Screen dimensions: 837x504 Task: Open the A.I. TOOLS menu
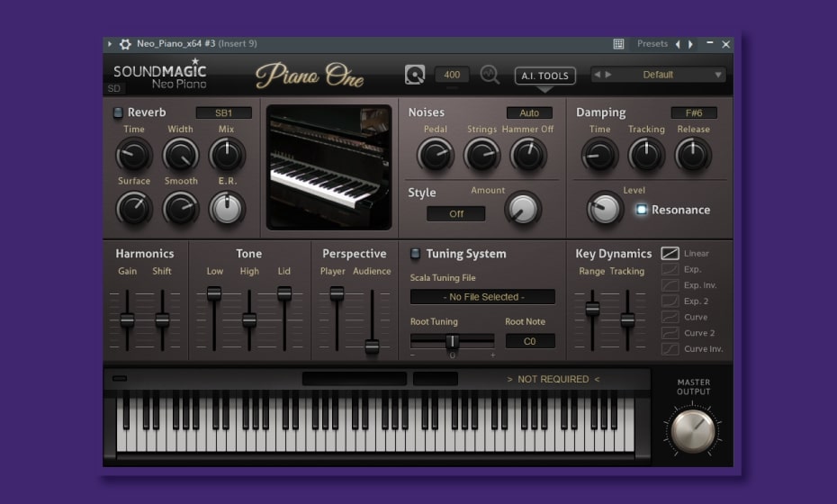pos(545,76)
